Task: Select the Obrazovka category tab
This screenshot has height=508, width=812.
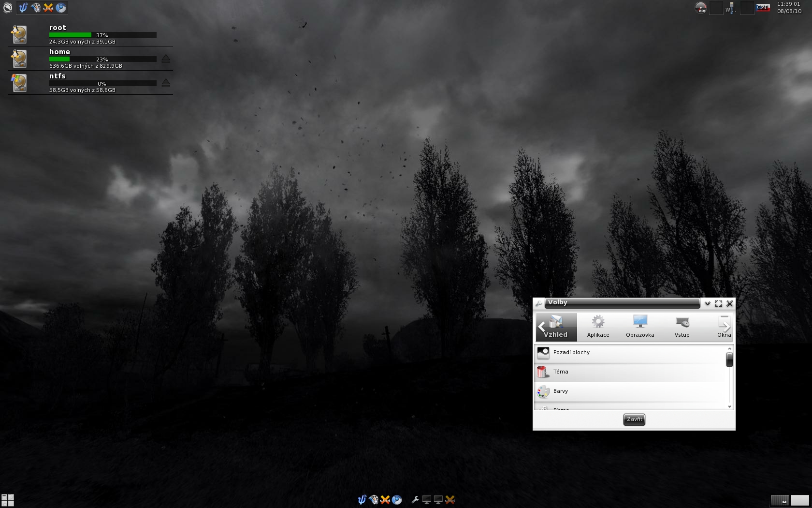Action: [x=640, y=327]
